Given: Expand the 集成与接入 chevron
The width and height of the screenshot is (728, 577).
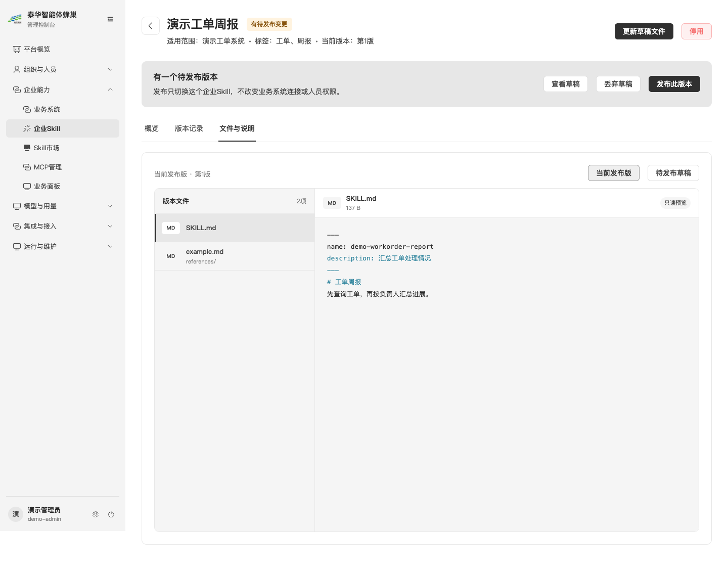Looking at the screenshot, I should tap(110, 226).
